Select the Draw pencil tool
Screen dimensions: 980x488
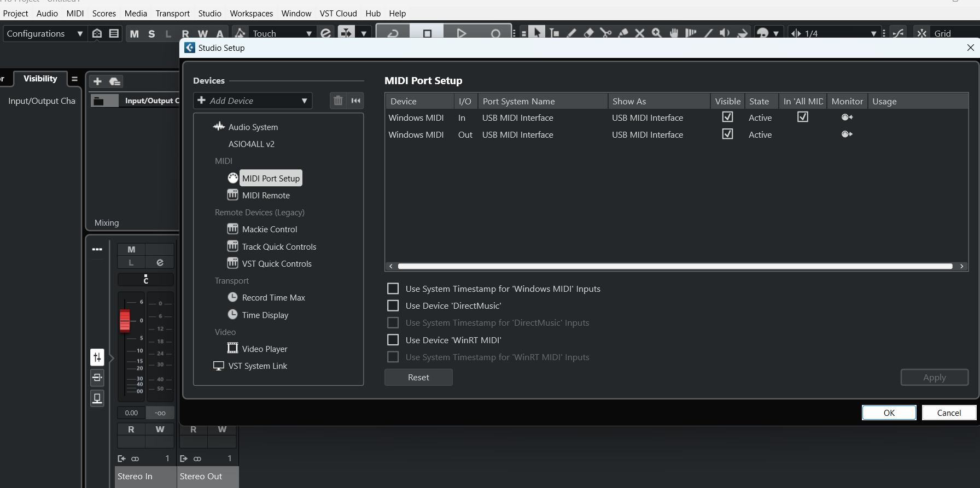571,33
